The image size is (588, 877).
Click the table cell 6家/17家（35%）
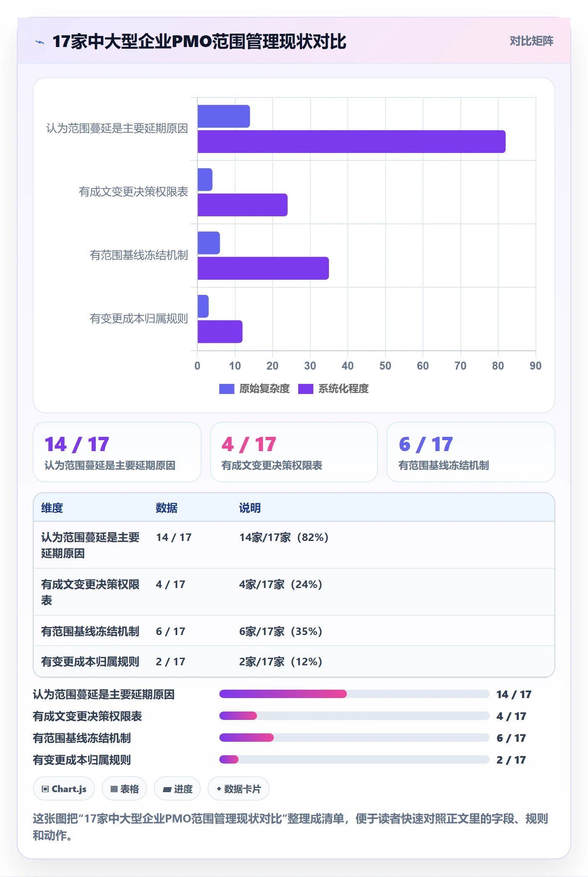(x=281, y=631)
